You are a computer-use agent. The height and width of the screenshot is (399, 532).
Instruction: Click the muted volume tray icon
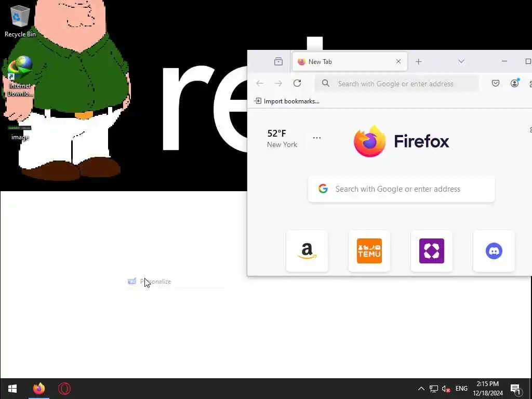(446, 389)
